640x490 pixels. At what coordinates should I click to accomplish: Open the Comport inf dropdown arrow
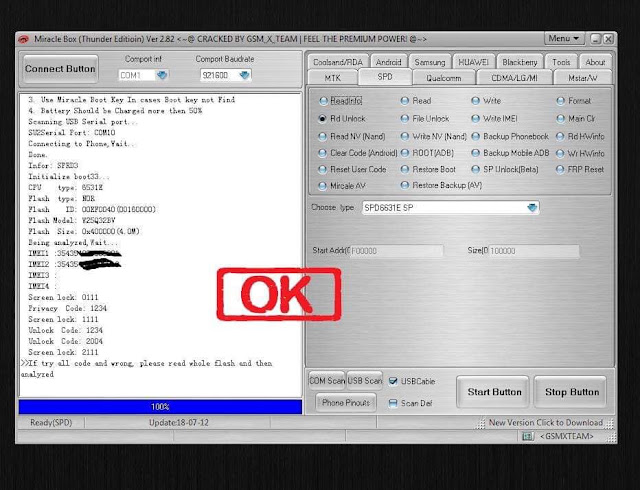point(162,75)
